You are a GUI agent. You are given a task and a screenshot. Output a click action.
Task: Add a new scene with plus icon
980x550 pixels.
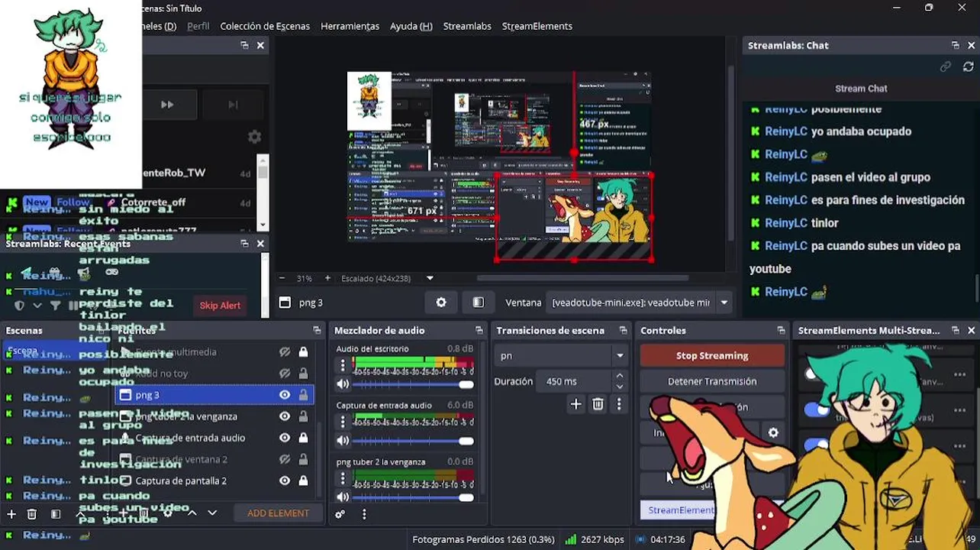(11, 514)
